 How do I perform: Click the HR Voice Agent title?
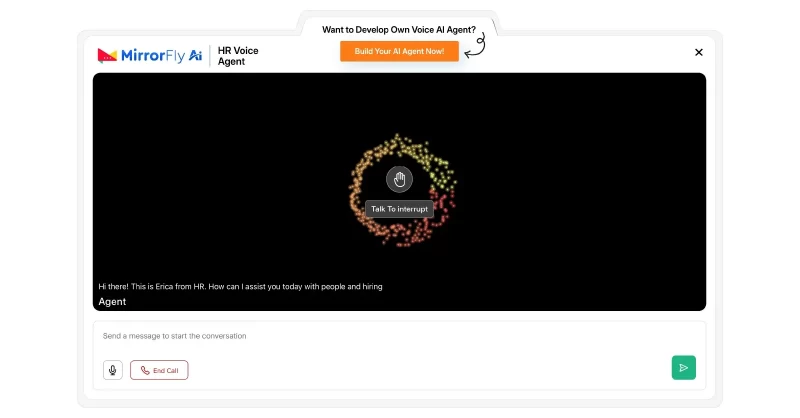pyautogui.click(x=238, y=56)
